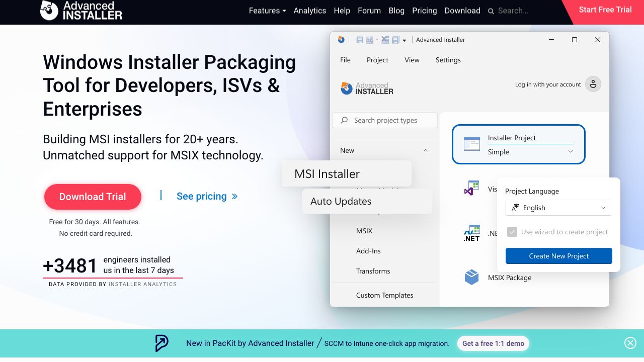644x362 pixels.
Task: Select the Installer Project icon
Action: click(471, 144)
